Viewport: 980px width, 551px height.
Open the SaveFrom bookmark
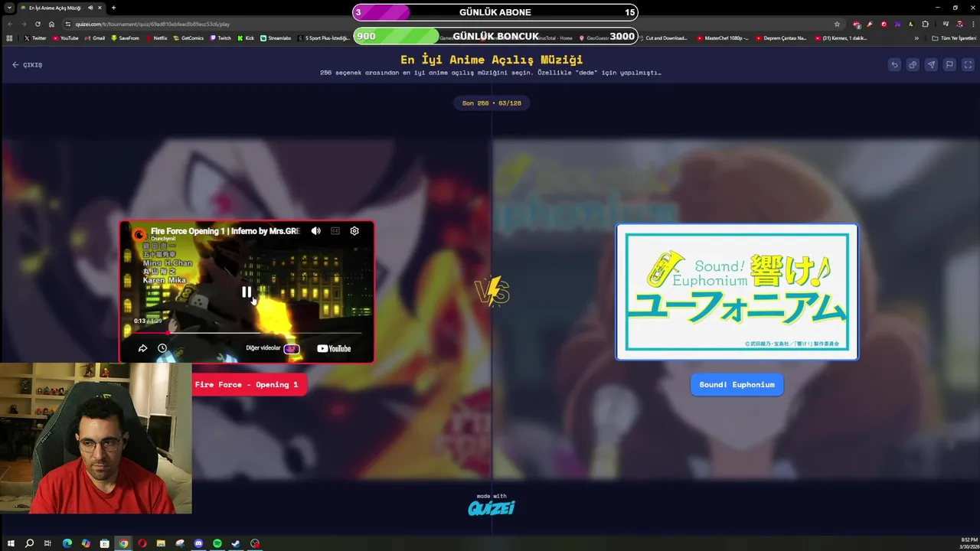tap(125, 37)
